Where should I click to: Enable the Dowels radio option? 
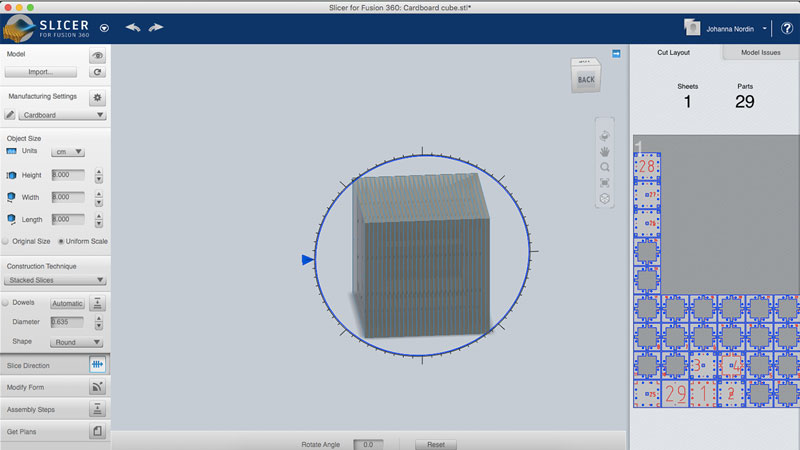[6, 303]
